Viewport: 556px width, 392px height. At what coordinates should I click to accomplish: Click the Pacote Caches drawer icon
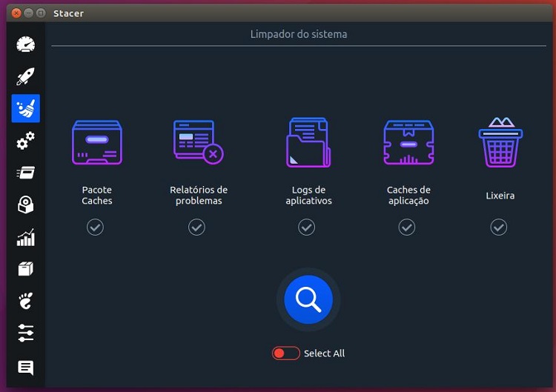97,142
